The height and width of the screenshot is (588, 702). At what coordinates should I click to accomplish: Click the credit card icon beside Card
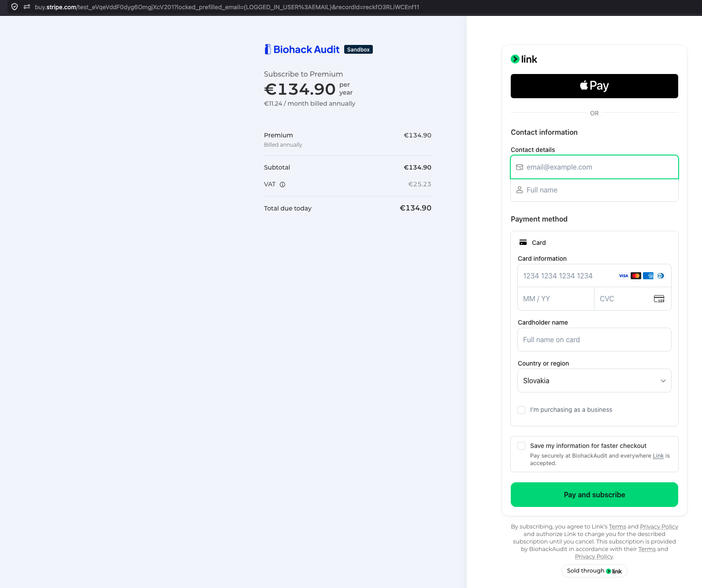coord(523,243)
